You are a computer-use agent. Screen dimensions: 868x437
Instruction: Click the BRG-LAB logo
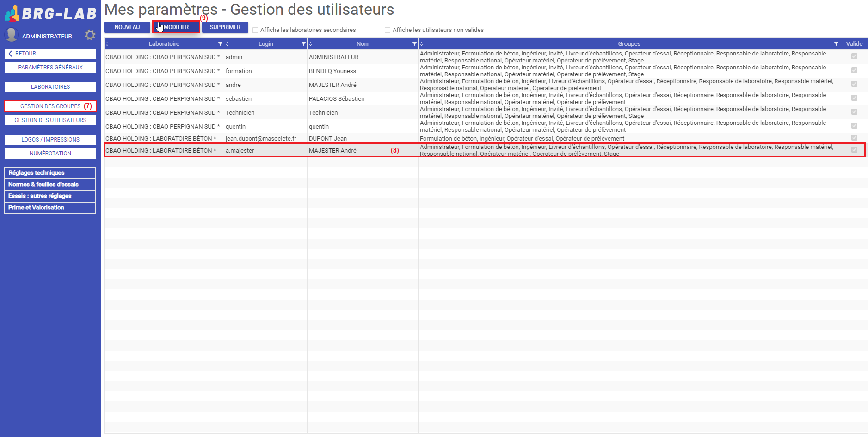[50, 13]
